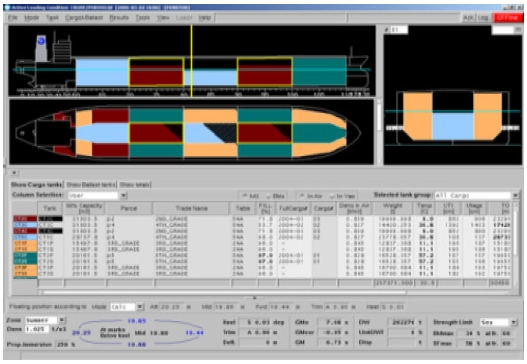Open the Task menu
Viewport: 527px width, 364px height.
click(x=52, y=17)
